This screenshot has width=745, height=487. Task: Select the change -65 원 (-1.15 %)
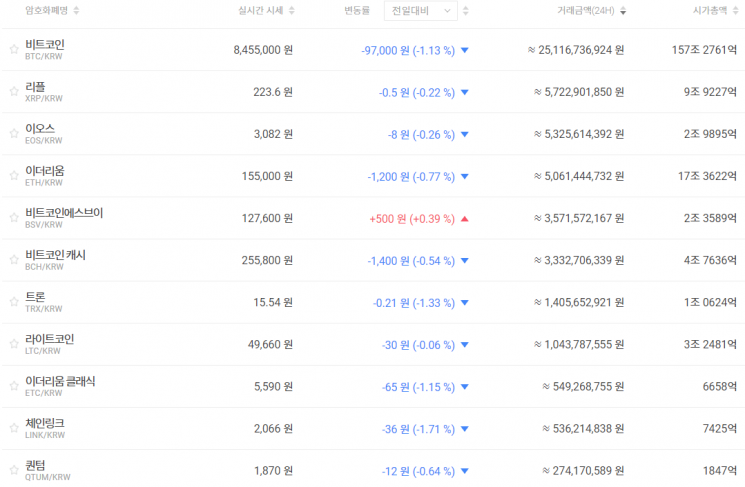418,387
